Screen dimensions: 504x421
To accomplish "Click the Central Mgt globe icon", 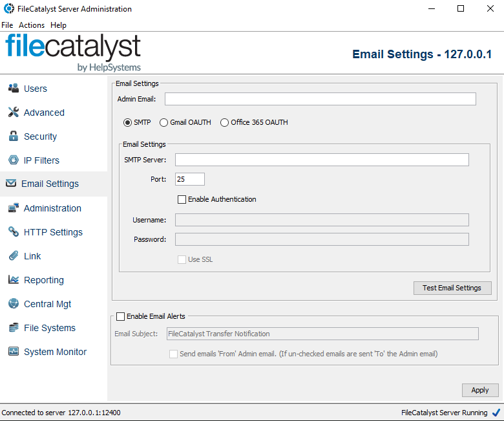I will (x=14, y=303).
